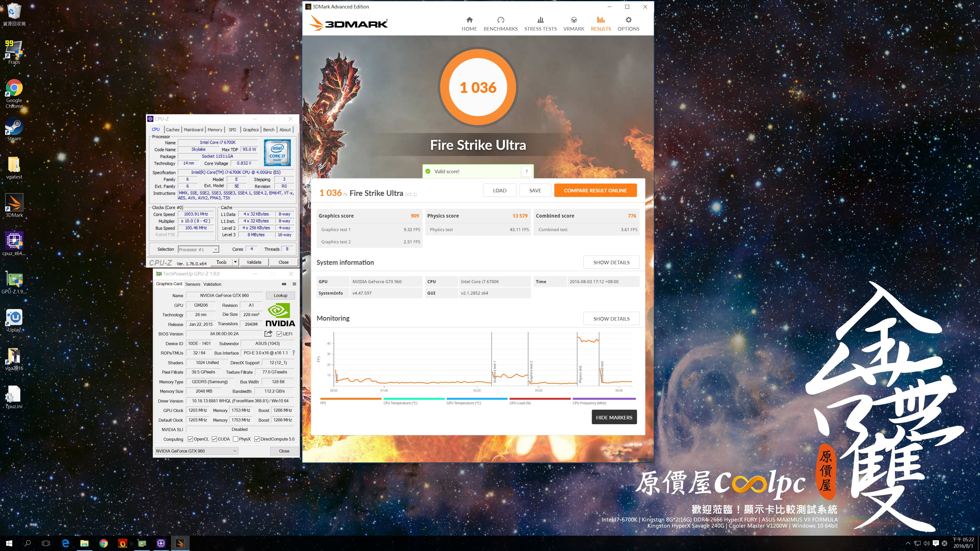Viewport: 980px width, 551px height.
Task: Open the 3DMark HOME section
Action: coord(469,24)
